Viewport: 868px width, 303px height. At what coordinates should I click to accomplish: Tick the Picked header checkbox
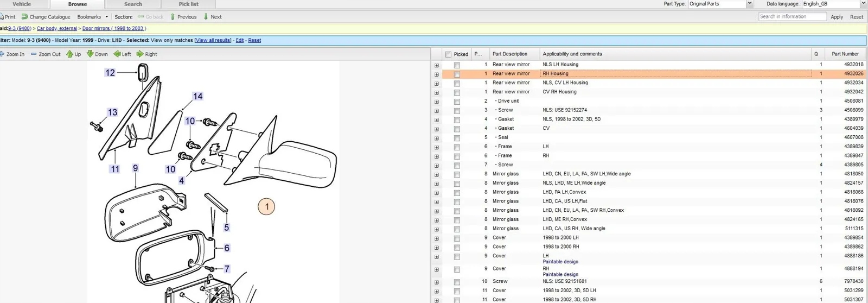[x=448, y=54]
